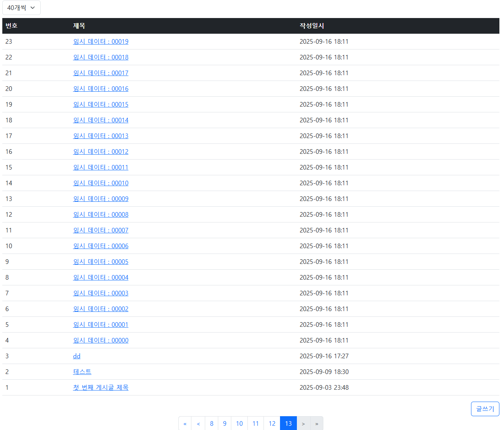Open post 임시 데이터 : 00012

(101, 152)
